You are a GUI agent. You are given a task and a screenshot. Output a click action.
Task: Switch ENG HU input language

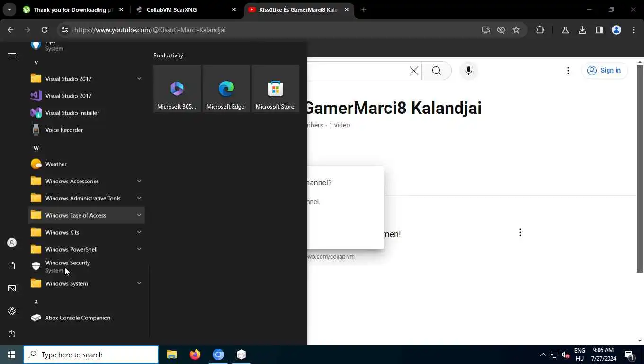tap(580, 355)
